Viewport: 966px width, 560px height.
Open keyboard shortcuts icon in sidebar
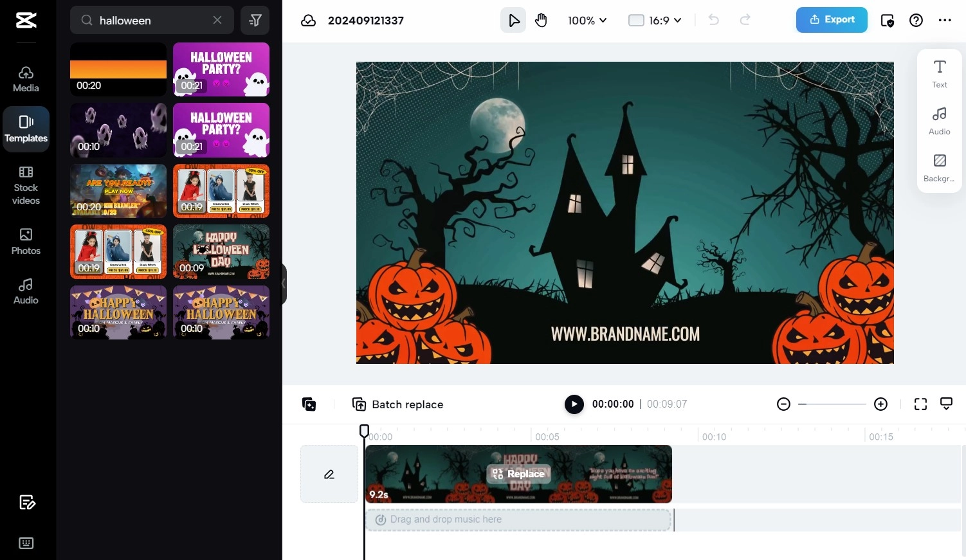pos(26,543)
